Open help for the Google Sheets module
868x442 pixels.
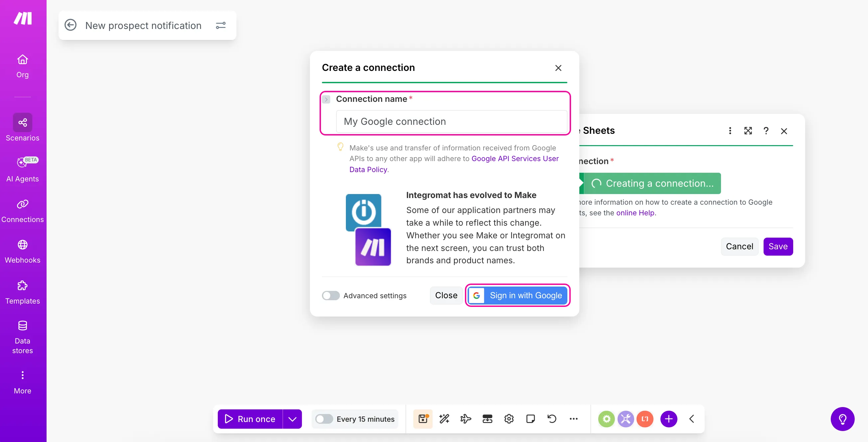tap(766, 131)
